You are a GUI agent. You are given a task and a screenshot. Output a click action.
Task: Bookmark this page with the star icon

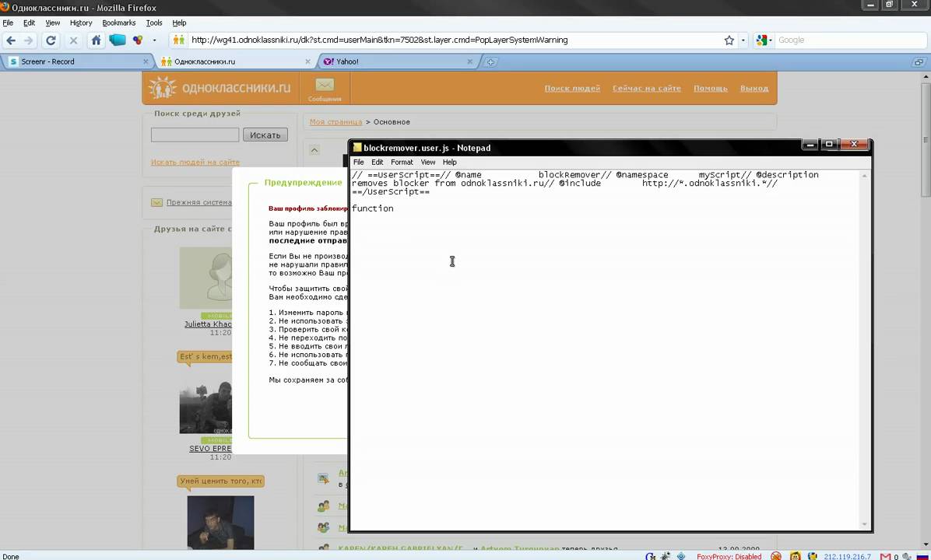tap(729, 40)
